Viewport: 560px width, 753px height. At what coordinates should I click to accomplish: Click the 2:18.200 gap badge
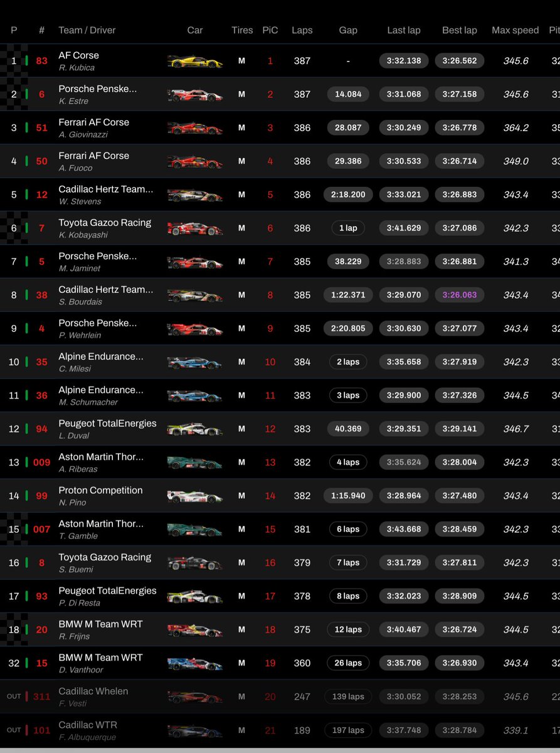click(x=348, y=195)
